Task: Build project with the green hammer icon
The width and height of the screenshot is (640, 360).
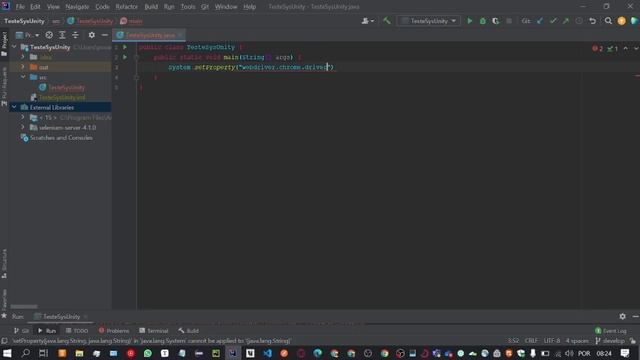Action: click(x=387, y=21)
